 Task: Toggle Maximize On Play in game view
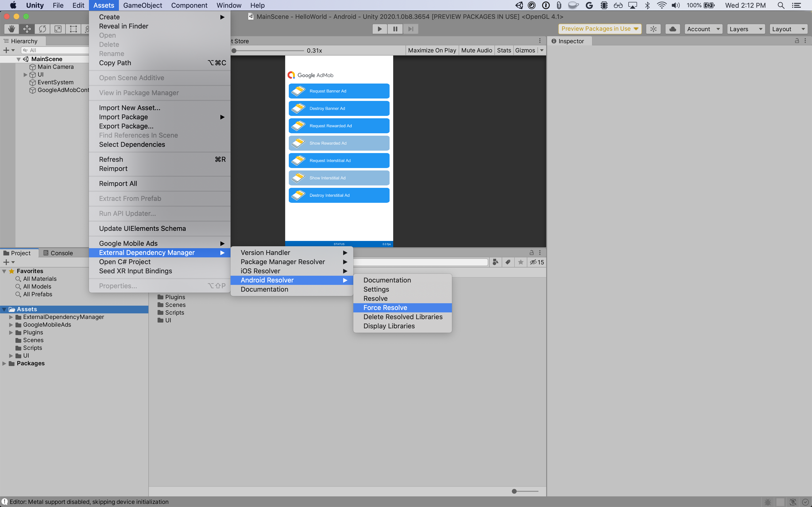click(431, 50)
